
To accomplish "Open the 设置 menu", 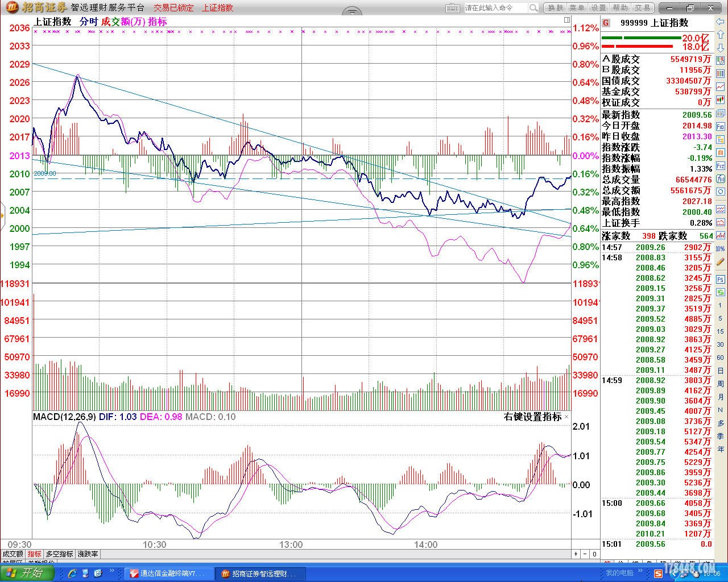I will coord(599,8).
